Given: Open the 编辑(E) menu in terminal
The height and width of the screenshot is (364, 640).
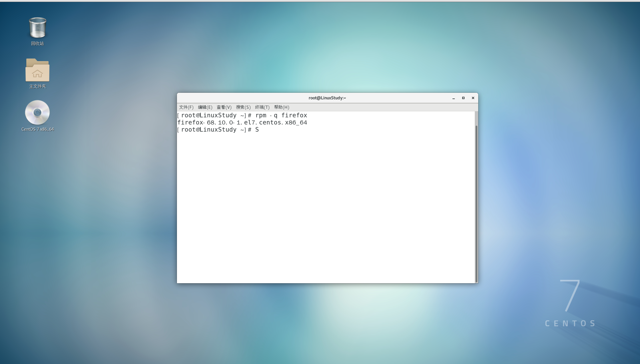Looking at the screenshot, I should (x=205, y=107).
